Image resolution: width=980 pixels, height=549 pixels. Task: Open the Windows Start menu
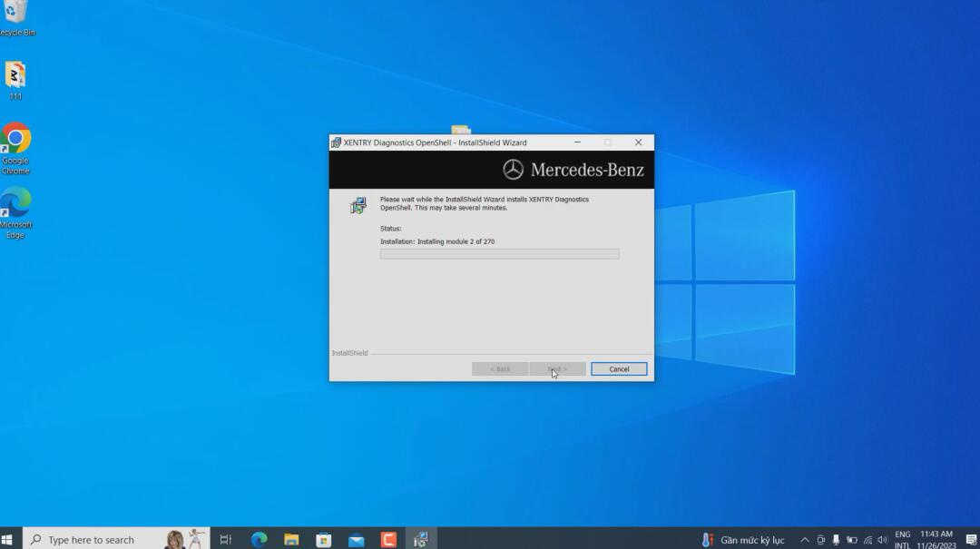pyautogui.click(x=7, y=539)
